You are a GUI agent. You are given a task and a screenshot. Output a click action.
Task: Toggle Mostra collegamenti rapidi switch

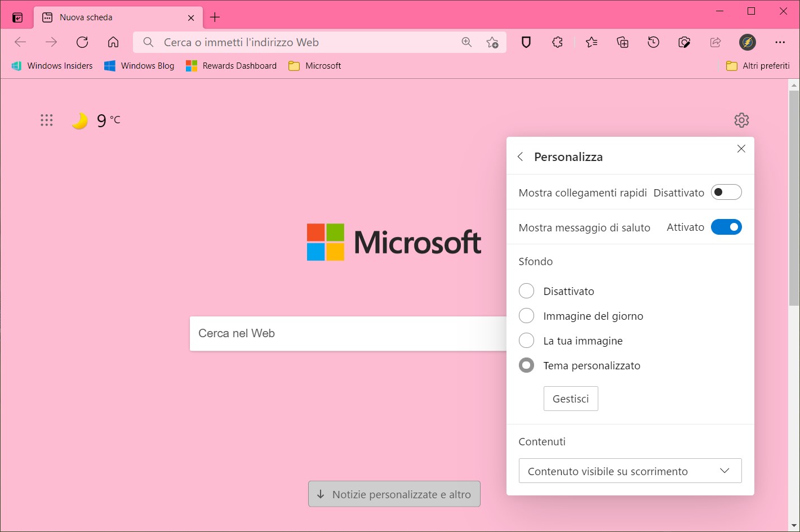726,193
